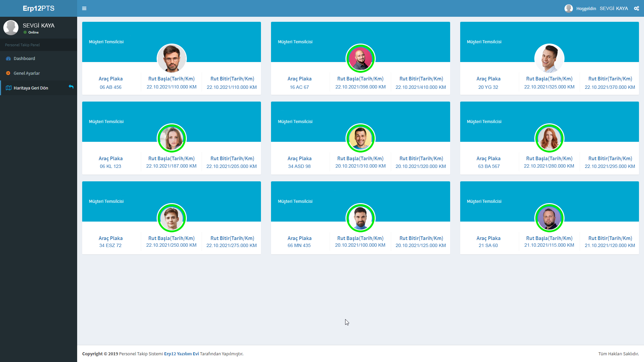This screenshot has width=644, height=362.
Task: Click the 34 ASD 98 plate number
Action: [299, 166]
